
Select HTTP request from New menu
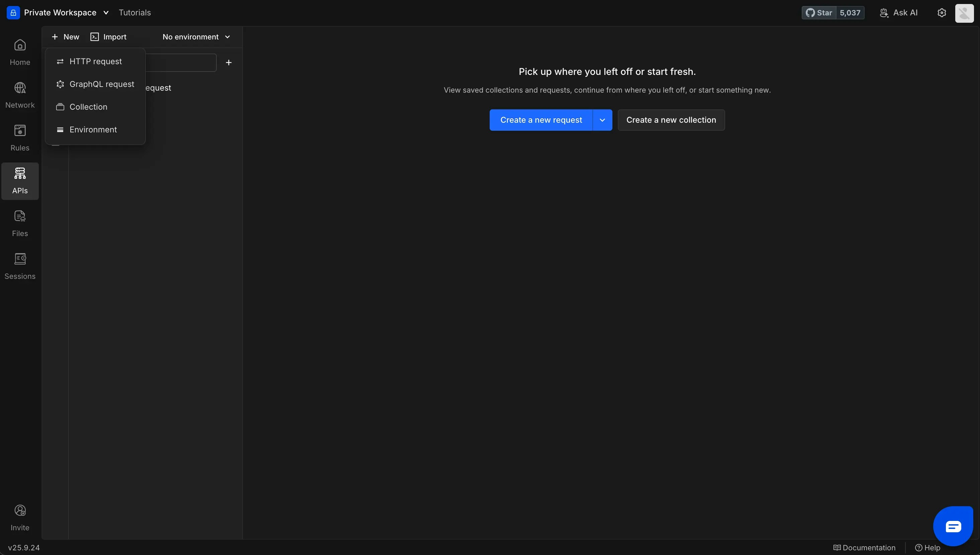pos(95,62)
